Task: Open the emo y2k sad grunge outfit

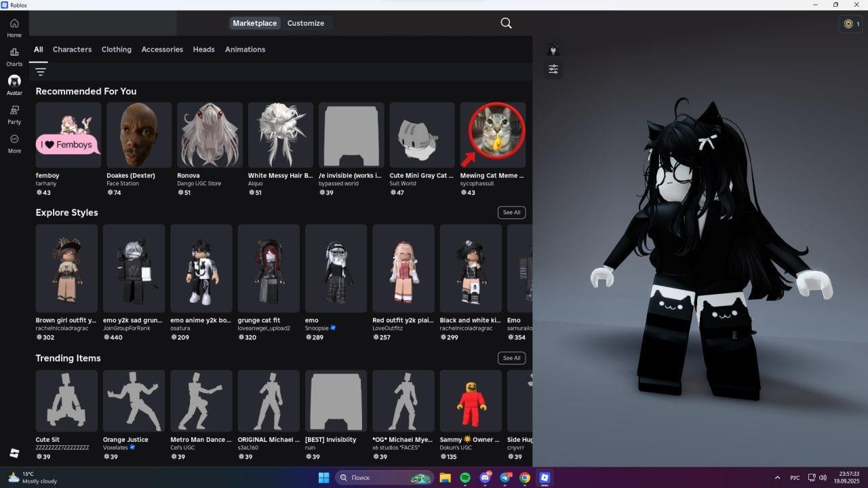Action: [x=134, y=269]
